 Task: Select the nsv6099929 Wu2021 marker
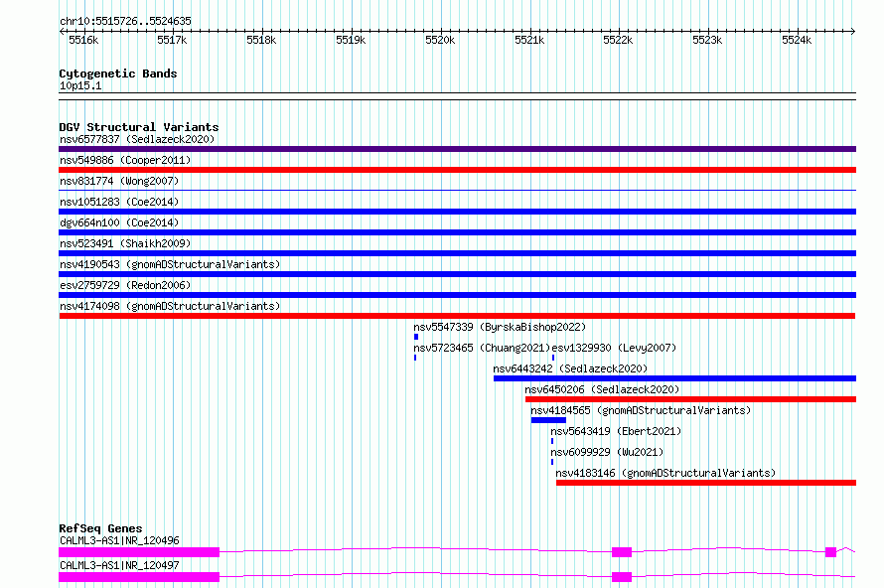(x=552, y=462)
